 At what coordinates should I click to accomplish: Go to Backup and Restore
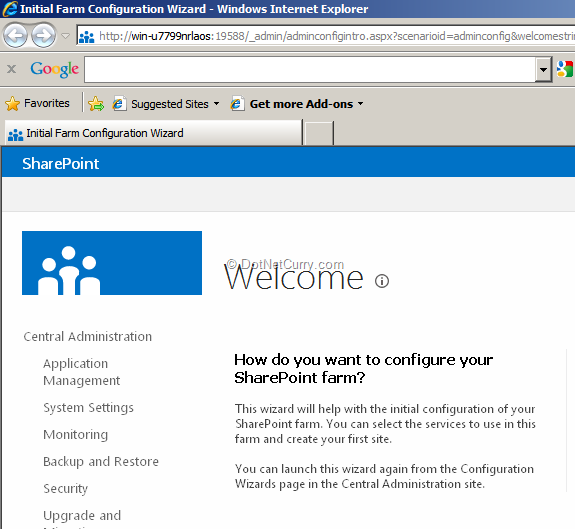(x=101, y=462)
